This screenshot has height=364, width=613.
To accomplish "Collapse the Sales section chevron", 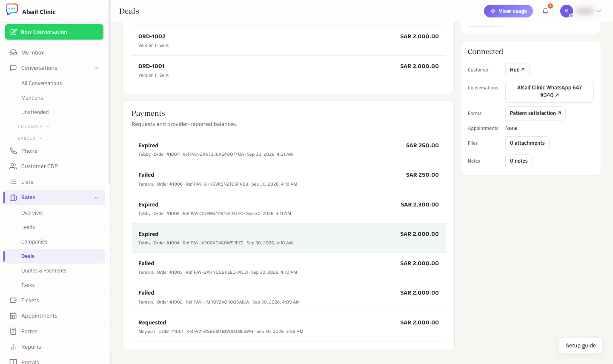I will (x=96, y=198).
